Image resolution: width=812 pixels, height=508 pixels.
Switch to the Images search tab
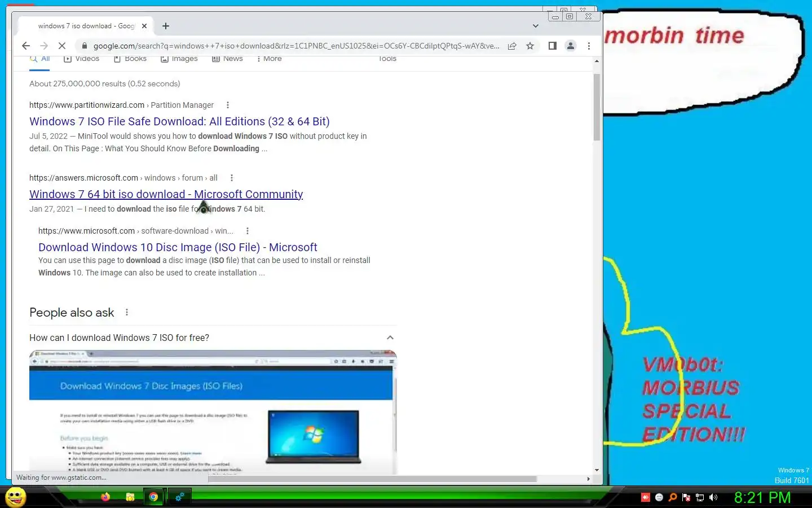(x=179, y=59)
